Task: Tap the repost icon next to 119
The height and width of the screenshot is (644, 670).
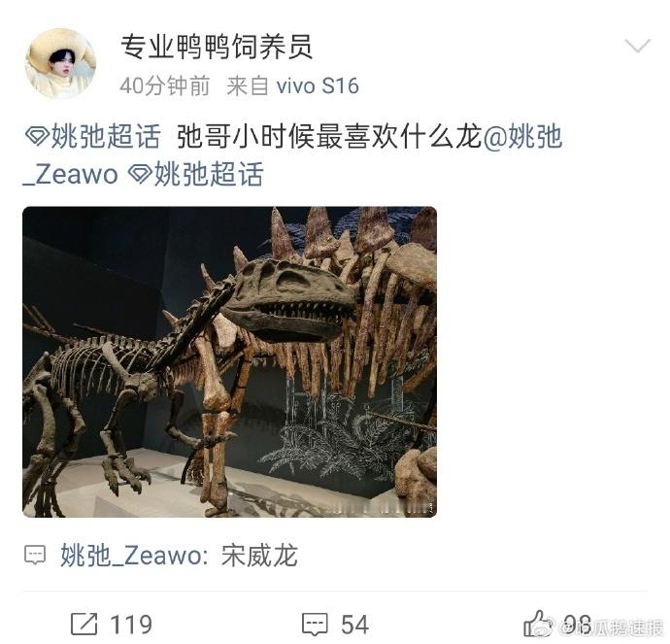Action: click(84, 624)
